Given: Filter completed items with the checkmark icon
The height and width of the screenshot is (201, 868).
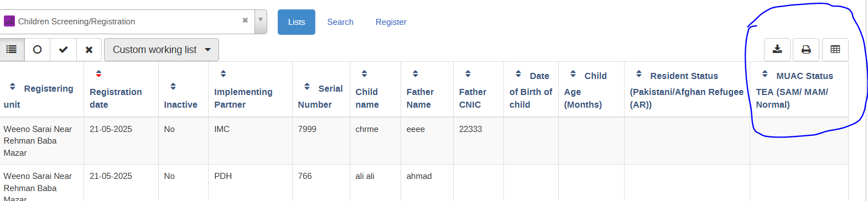Looking at the screenshot, I should pos(63,50).
